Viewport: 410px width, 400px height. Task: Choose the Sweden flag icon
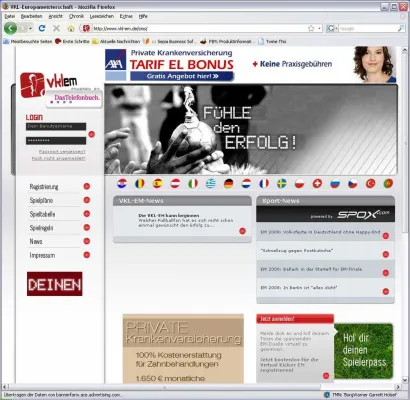pos(282,183)
